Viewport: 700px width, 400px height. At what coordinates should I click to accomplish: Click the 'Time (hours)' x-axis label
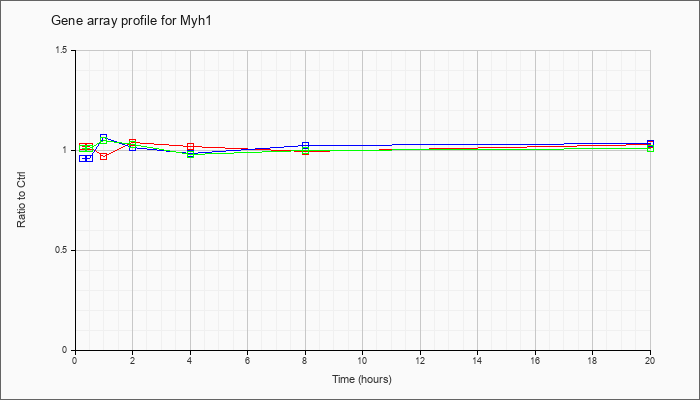pos(362,380)
